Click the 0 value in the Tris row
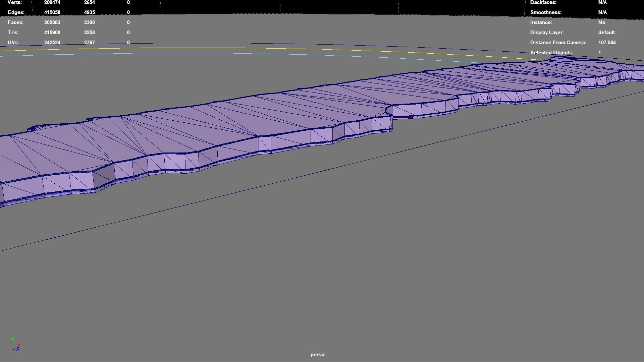 point(128,33)
